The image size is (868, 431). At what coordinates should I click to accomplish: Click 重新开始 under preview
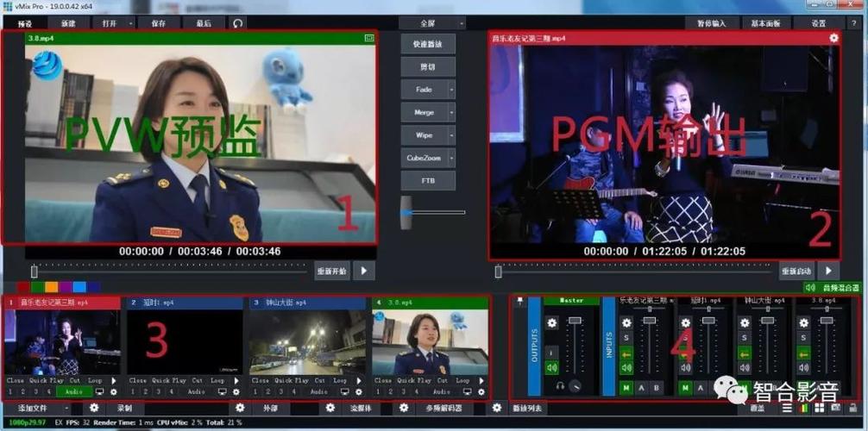(332, 272)
